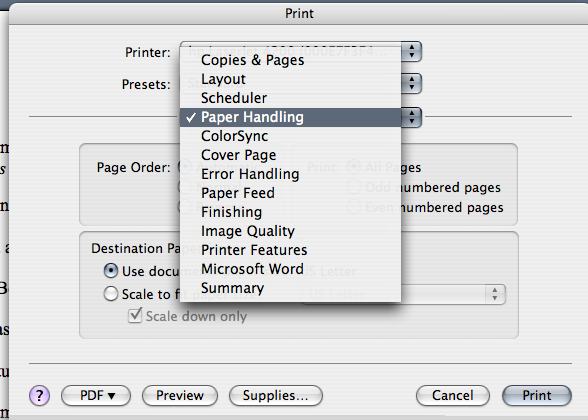Select Finishing in the popup menu
588x420 pixels.
[x=290, y=212]
